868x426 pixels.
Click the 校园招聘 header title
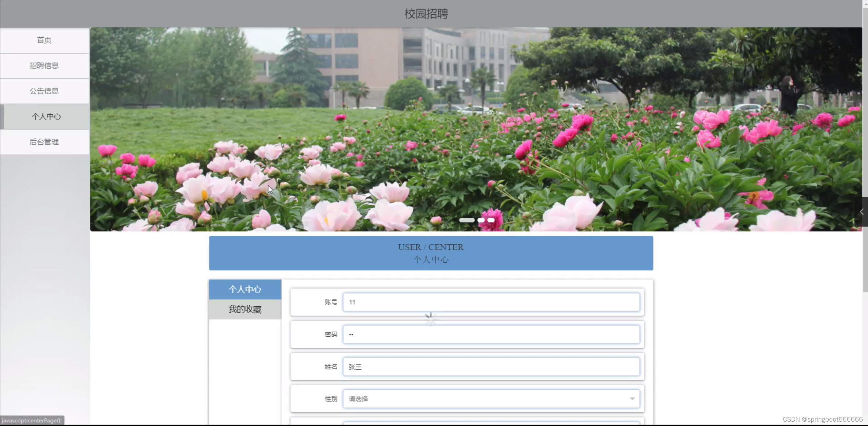pyautogui.click(x=426, y=14)
